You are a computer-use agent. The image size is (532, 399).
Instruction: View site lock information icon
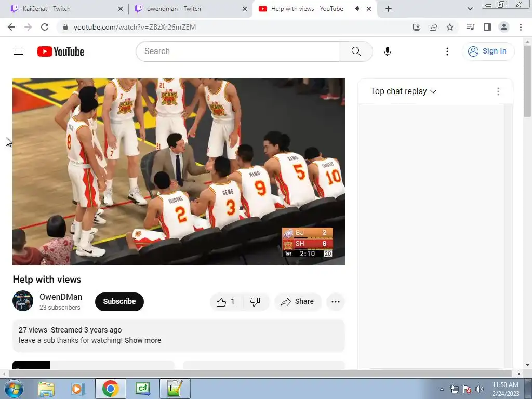point(65,27)
